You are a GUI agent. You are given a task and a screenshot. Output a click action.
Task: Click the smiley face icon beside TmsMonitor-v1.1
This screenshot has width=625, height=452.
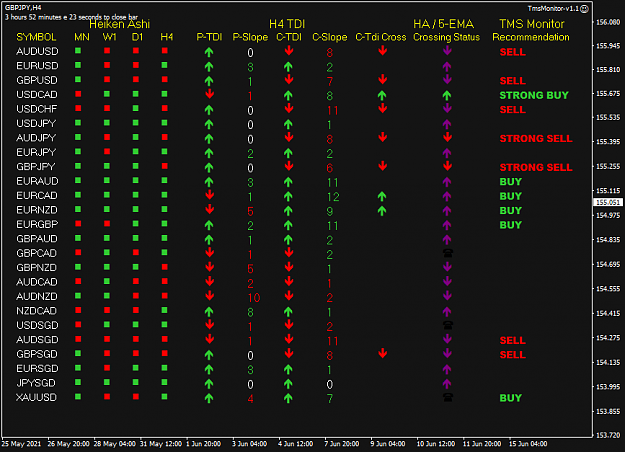pyautogui.click(x=584, y=9)
